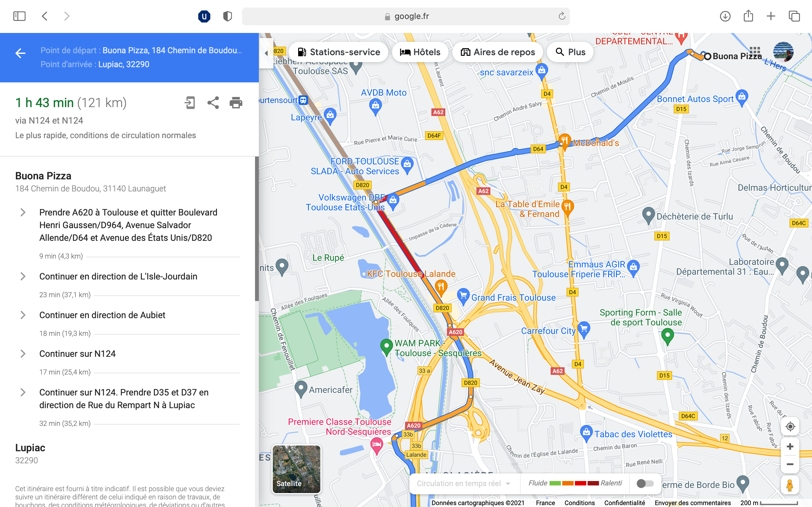
Task: Click the Plus search chip
Action: [570, 52]
